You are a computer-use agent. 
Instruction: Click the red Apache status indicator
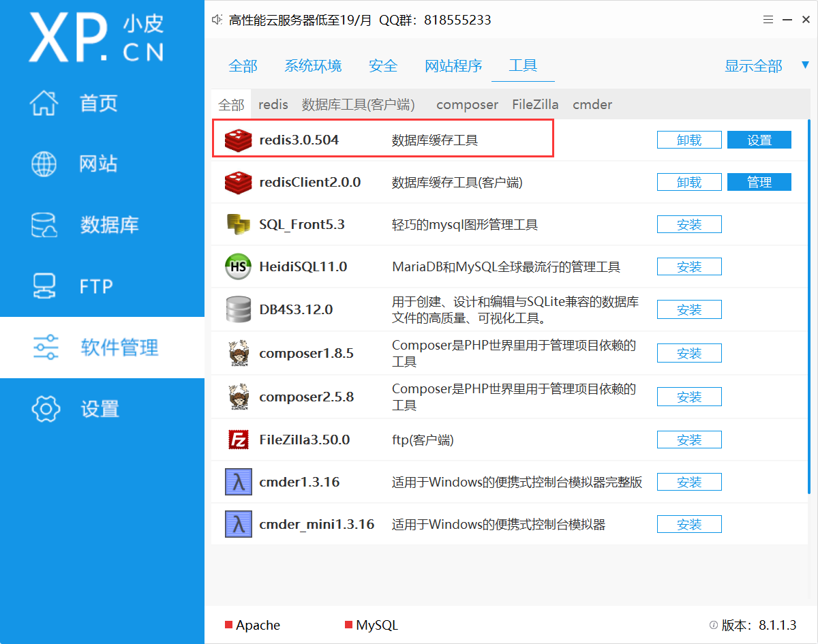pyautogui.click(x=229, y=625)
